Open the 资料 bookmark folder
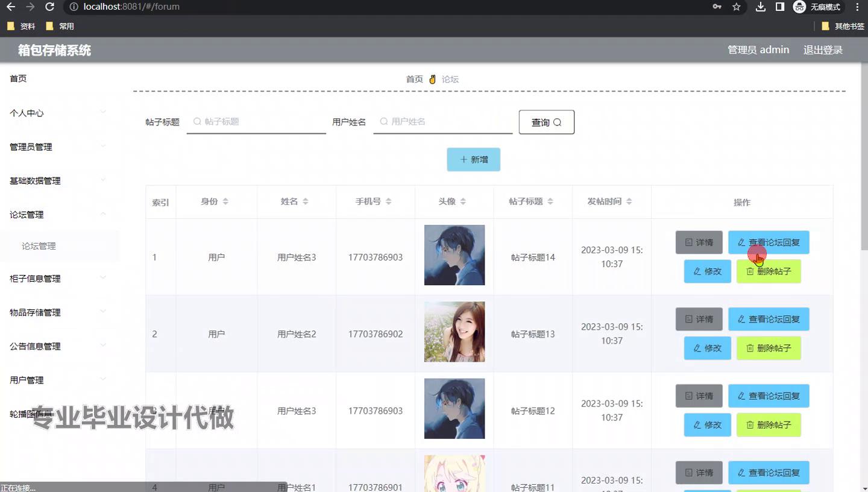Image resolution: width=868 pixels, height=492 pixels. (x=21, y=26)
